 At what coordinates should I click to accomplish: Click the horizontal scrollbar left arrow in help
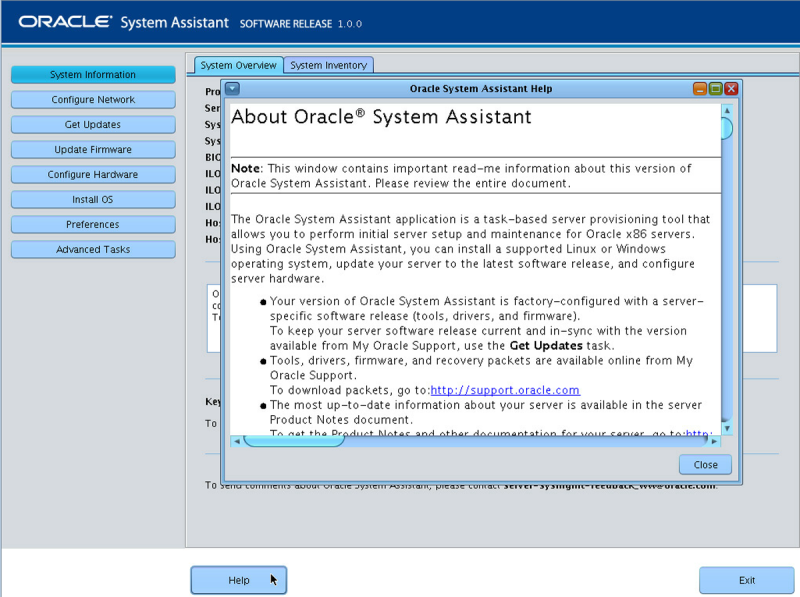(237, 441)
